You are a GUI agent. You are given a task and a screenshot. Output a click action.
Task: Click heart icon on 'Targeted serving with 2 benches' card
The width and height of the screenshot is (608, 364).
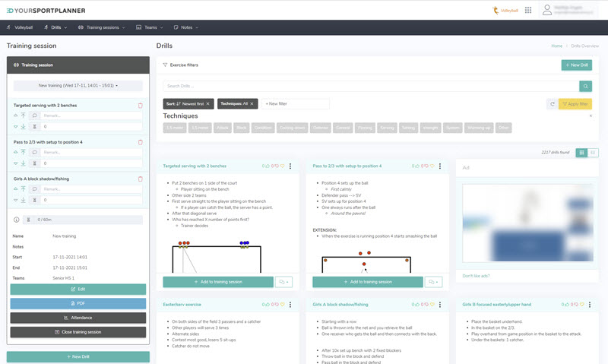pyautogui.click(x=282, y=166)
